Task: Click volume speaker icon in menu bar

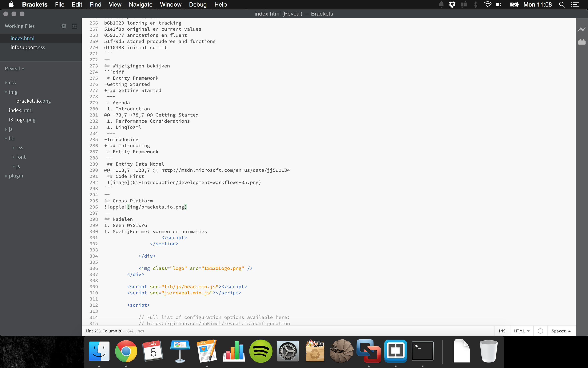Action: click(499, 5)
